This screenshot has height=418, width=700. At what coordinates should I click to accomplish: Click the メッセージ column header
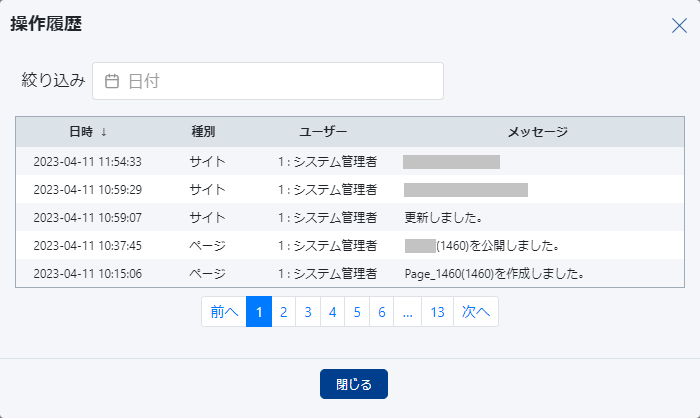537,132
